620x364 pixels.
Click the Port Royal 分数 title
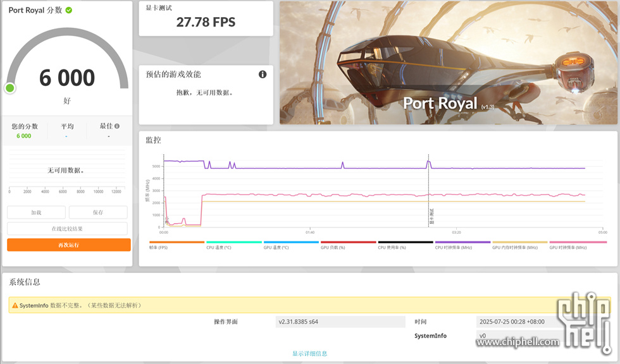tap(35, 10)
